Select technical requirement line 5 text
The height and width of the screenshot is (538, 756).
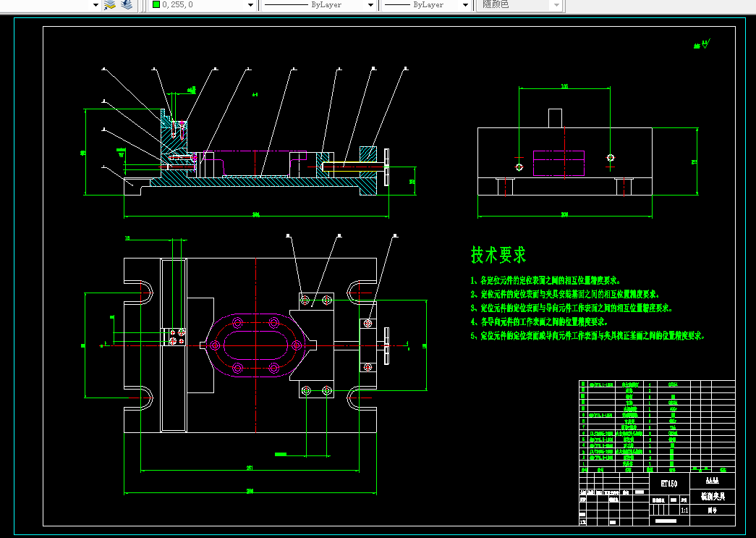pos(587,336)
